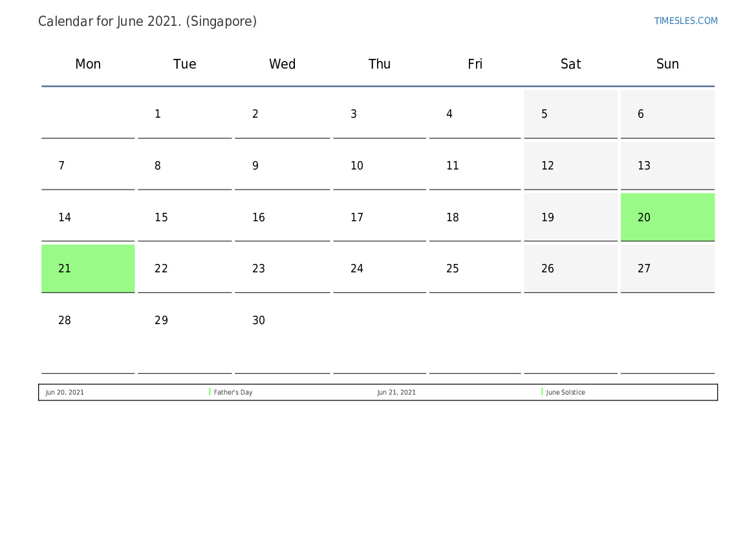This screenshot has height=535, width=756.
Task: Select Thursday June 10 cell
Action: pos(379,166)
